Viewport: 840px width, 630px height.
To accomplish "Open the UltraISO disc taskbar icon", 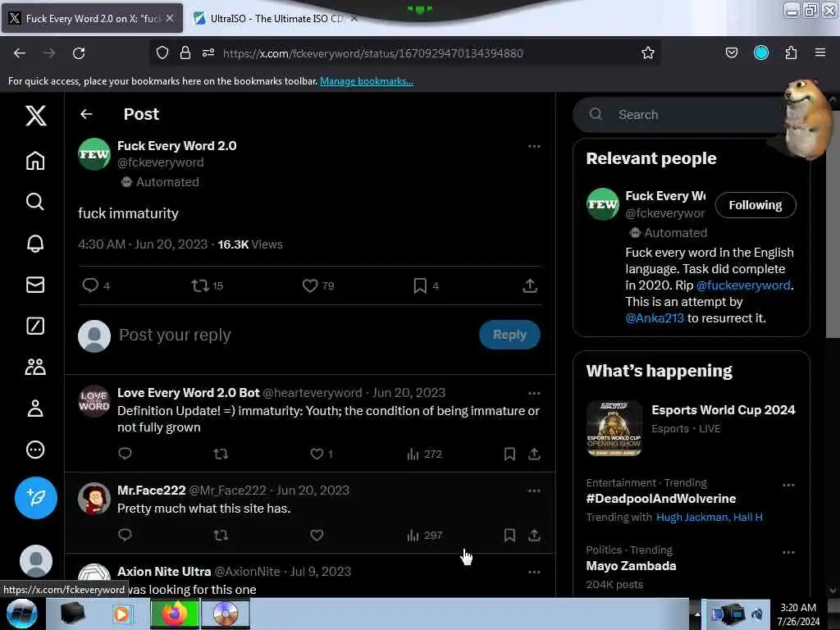I will click(x=226, y=614).
